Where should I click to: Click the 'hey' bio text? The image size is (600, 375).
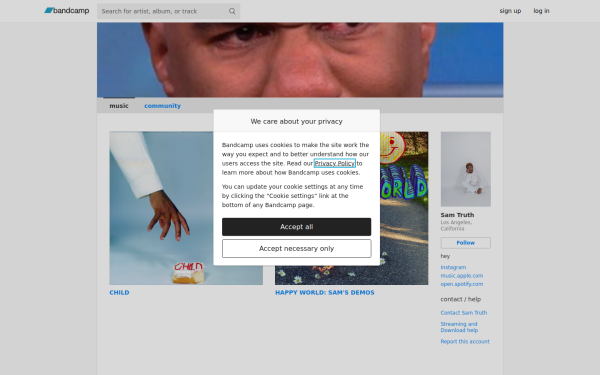click(x=445, y=256)
